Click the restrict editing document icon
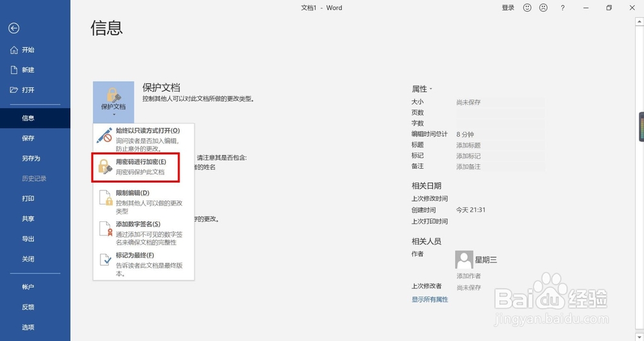 pyautogui.click(x=106, y=198)
